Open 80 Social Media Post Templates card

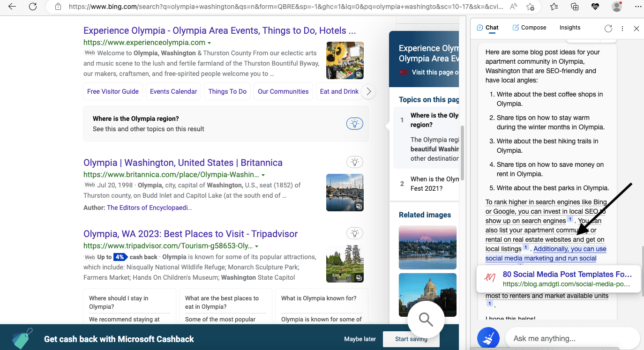tap(559, 279)
